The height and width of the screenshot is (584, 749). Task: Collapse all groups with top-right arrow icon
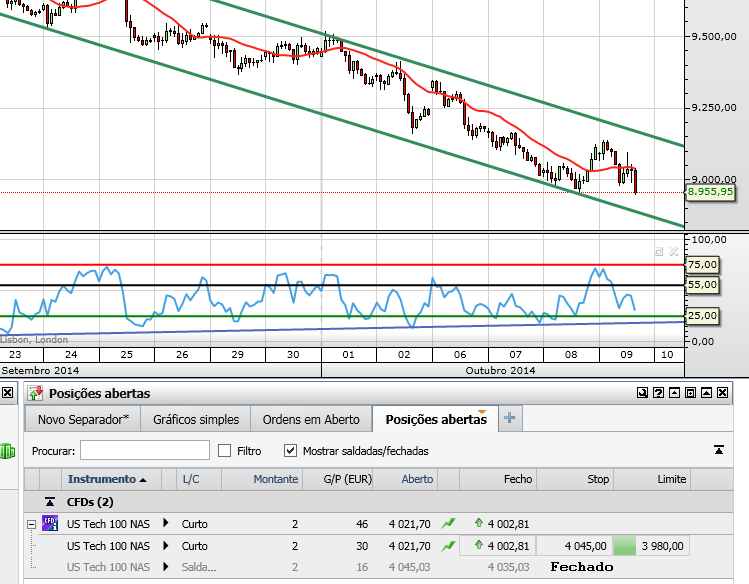[718, 450]
